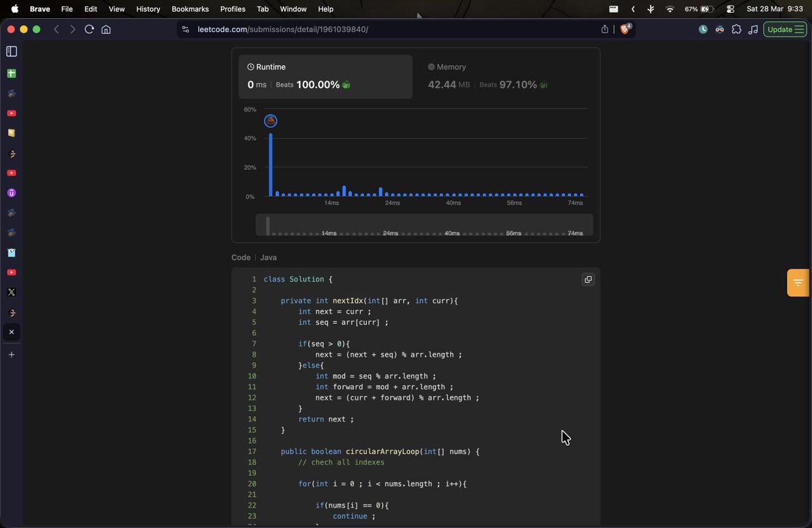The height and width of the screenshot is (528, 812).
Task: Click the user avatar marker on runtime chart
Action: (271, 120)
